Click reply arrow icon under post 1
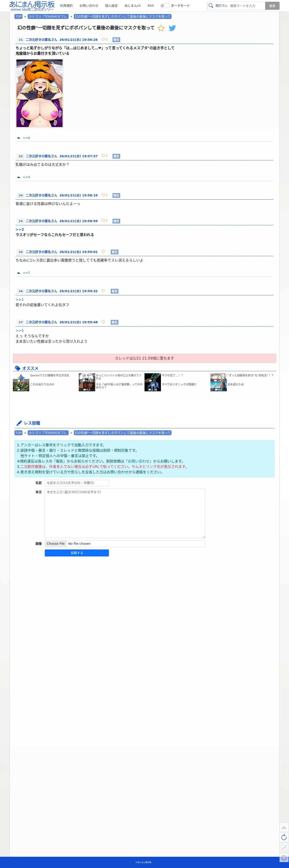The width and height of the screenshot is (289, 868). [x=18, y=138]
